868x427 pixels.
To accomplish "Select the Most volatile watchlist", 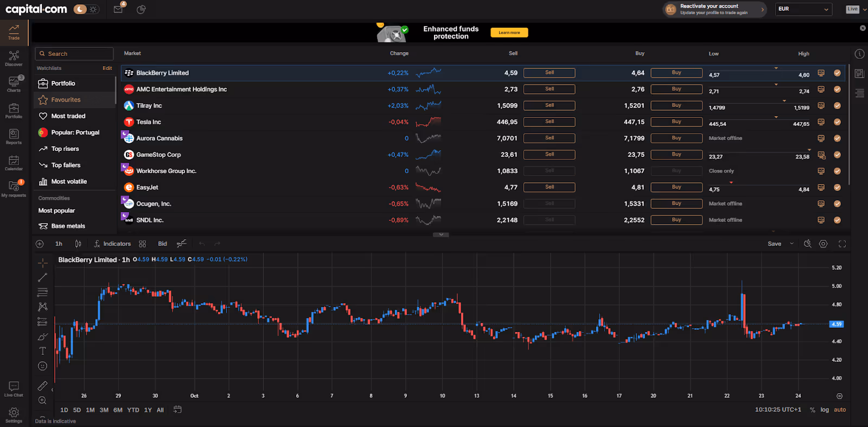I will pyautogui.click(x=69, y=182).
